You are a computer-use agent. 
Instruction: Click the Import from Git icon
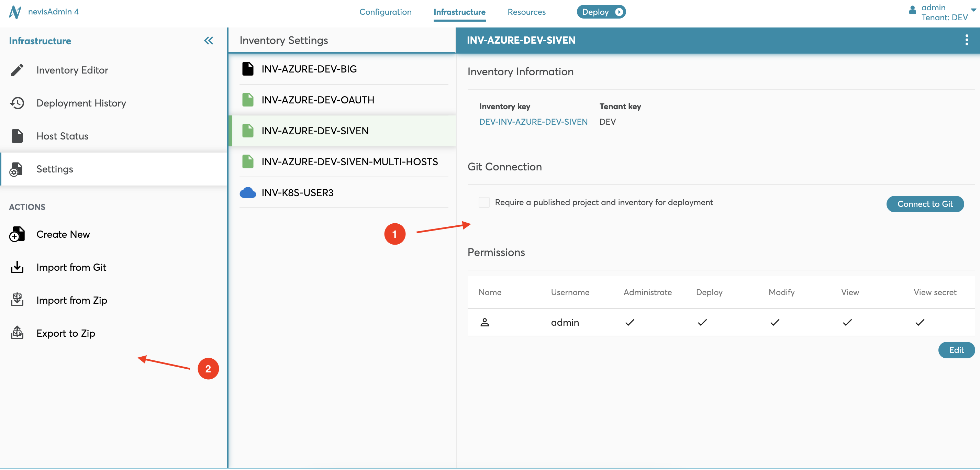click(17, 267)
